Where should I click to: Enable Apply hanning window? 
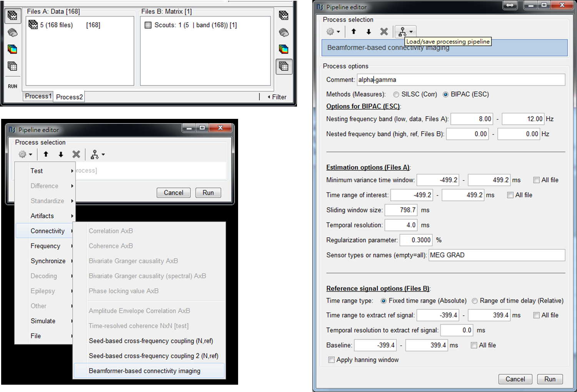[x=331, y=360]
